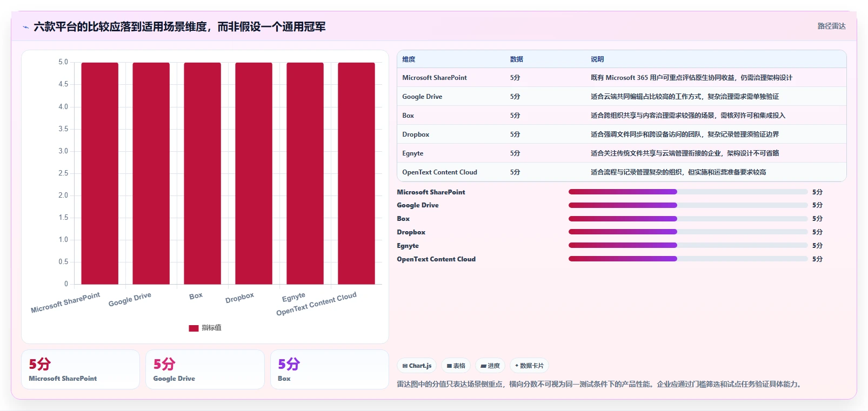
Task: Click the Box progress bar
Action: coord(688,219)
